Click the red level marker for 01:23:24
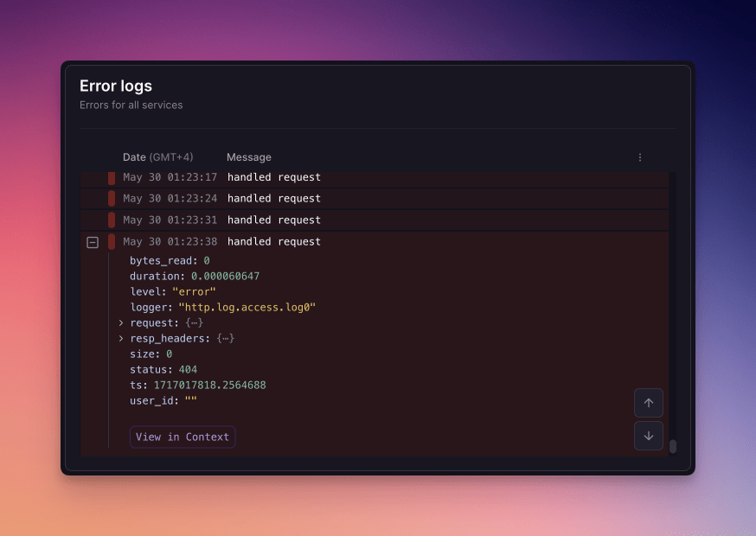The width and height of the screenshot is (756, 536). [x=112, y=199]
